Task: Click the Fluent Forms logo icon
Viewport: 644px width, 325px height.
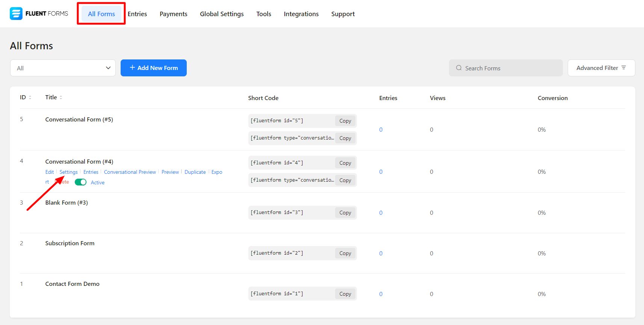Action: point(16,14)
